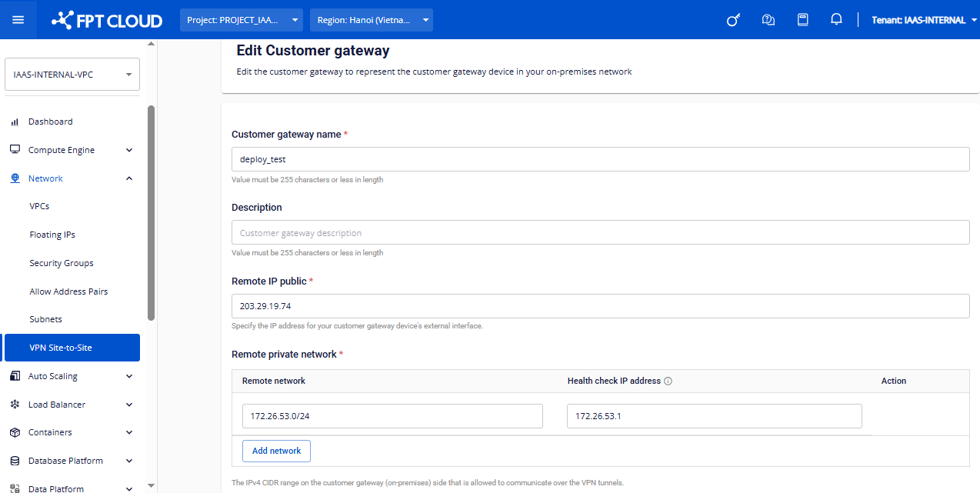Open the IAAS-INTERNAL-VPC selector
Viewport: 980px width, 493px height.
point(72,75)
